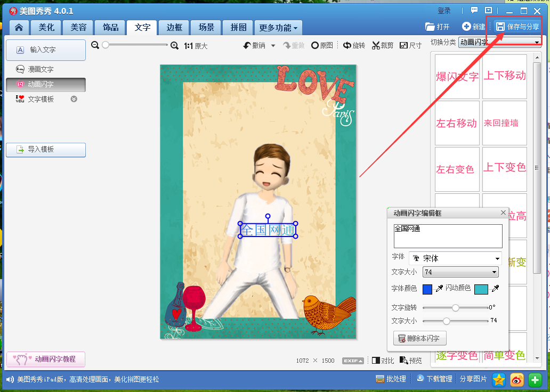Open the 文字大小 74 dropdown
550x392 pixels.
[460, 272]
